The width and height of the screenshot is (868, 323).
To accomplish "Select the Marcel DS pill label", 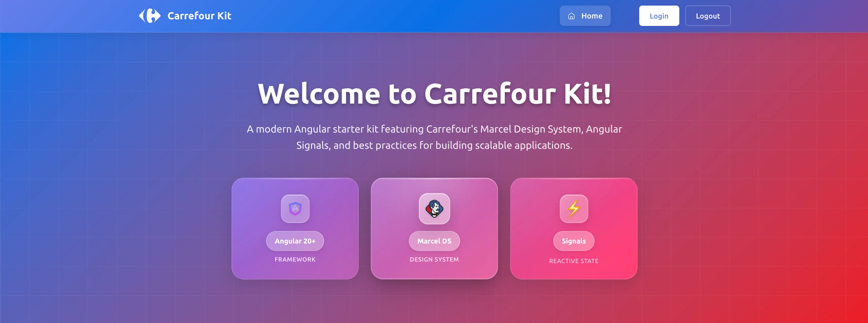I will click(434, 241).
